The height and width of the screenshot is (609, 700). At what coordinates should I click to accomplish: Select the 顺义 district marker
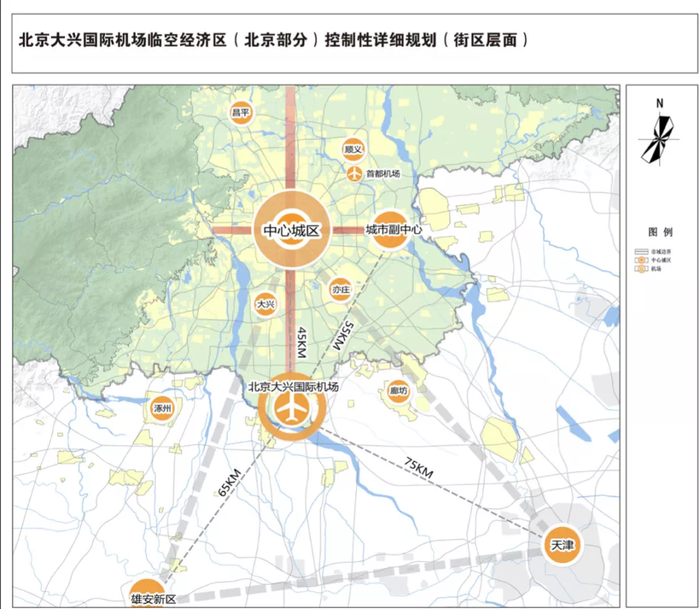[353, 149]
